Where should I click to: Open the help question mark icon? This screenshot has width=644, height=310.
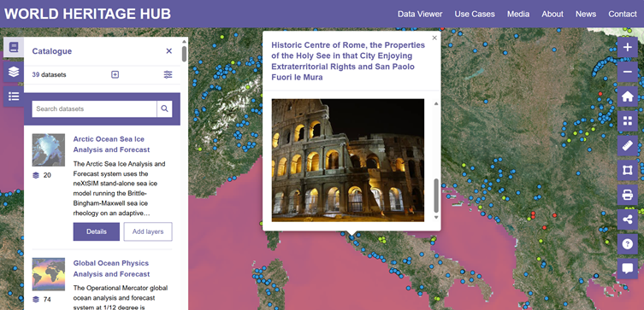tap(627, 244)
